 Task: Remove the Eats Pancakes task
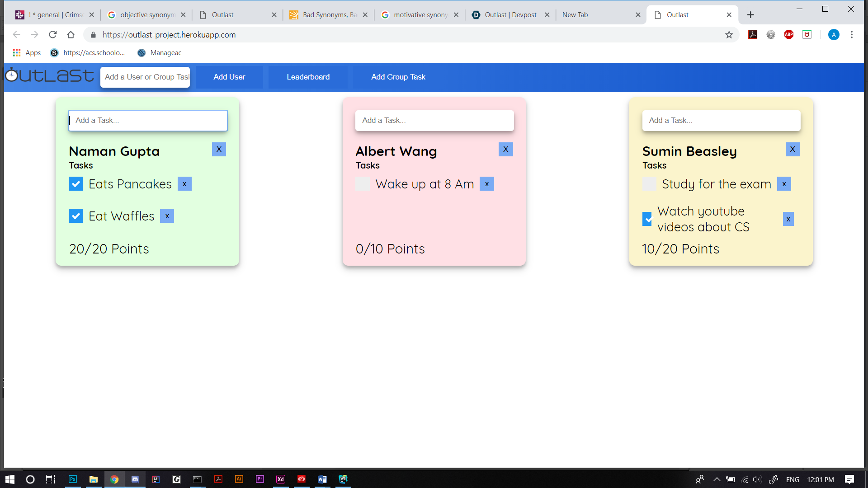tap(184, 184)
